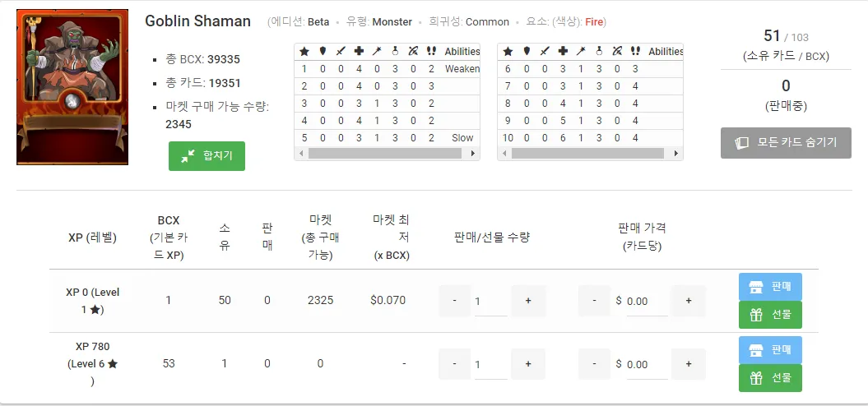868x406 pixels.
Task: Decrease quantity with minus for XP 0 row
Action: click(x=454, y=301)
